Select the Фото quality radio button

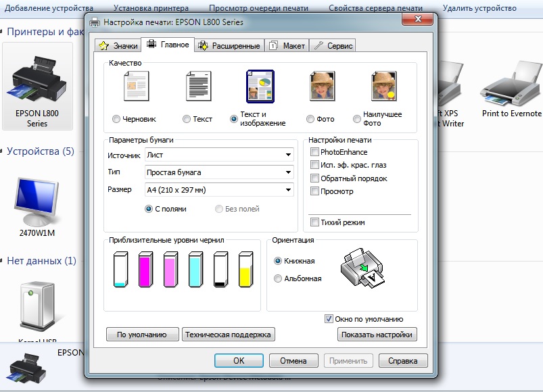click(x=310, y=119)
